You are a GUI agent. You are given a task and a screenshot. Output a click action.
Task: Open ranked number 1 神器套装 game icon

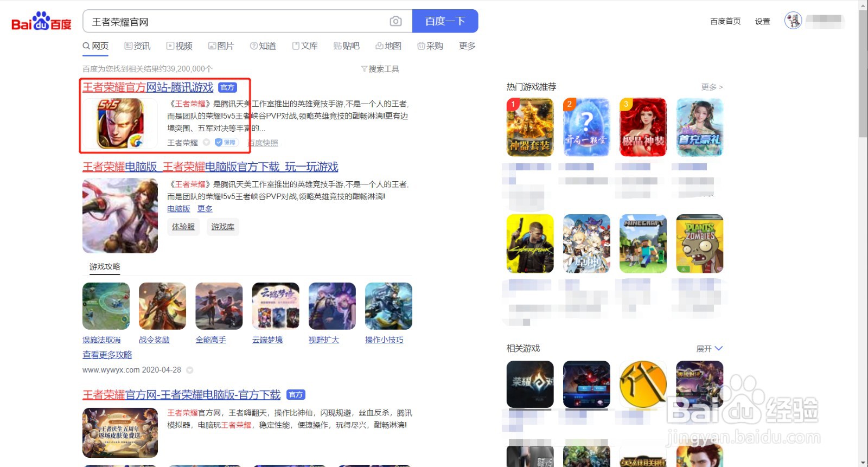(x=530, y=127)
